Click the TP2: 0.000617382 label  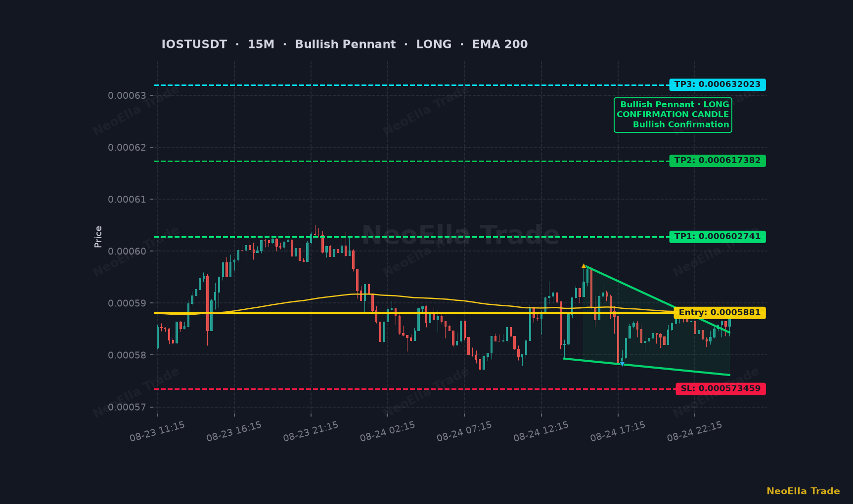tap(717, 161)
